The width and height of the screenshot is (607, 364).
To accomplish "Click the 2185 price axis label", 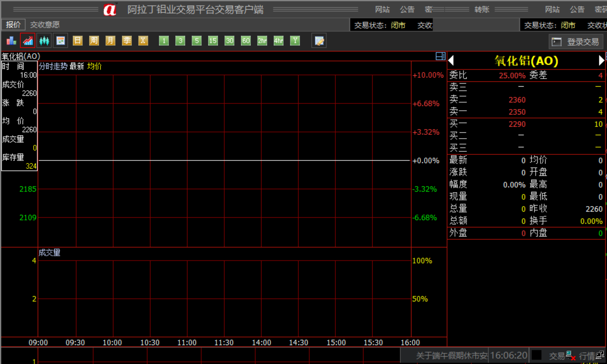I will tap(28, 189).
